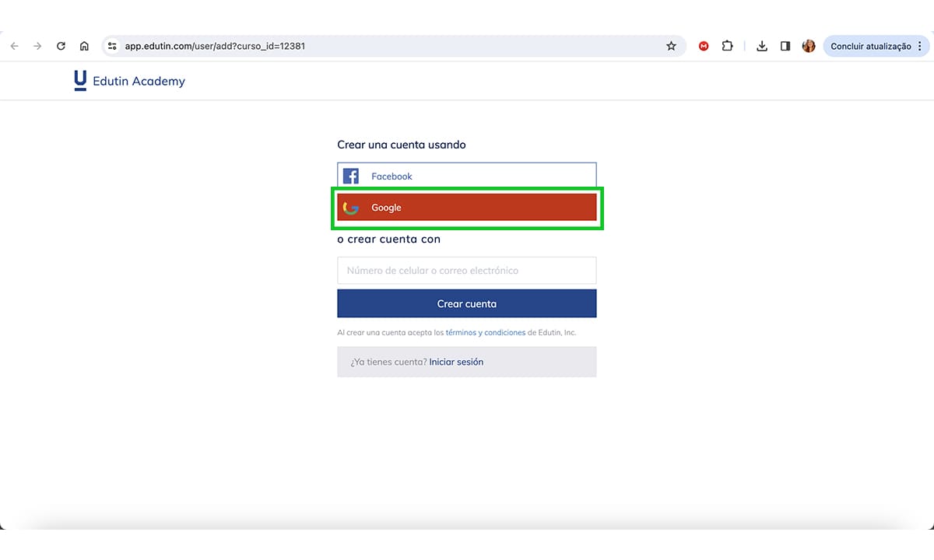934x560 pixels.
Task: Click Concluir atualização button
Action: point(871,46)
